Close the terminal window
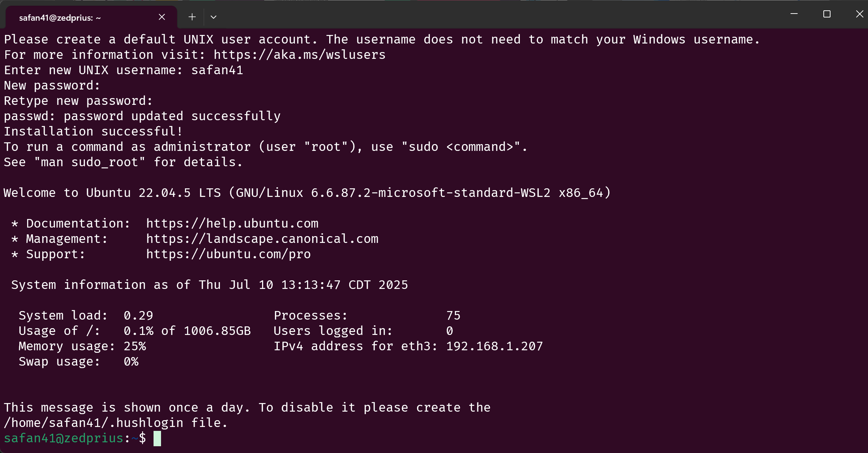The image size is (868, 453). point(859,14)
